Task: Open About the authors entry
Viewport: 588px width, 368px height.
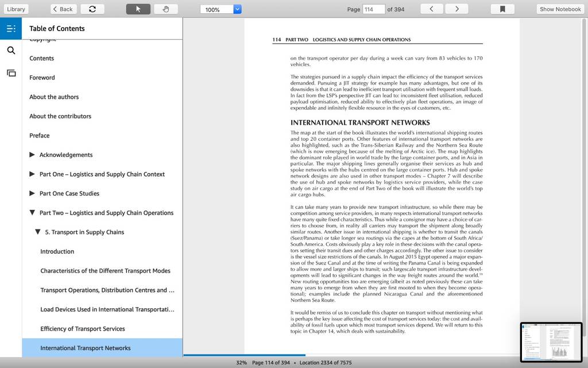Action: [54, 97]
